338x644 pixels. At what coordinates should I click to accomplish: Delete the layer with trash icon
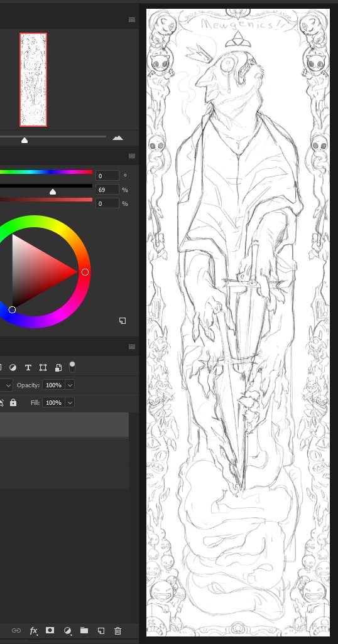click(x=117, y=630)
